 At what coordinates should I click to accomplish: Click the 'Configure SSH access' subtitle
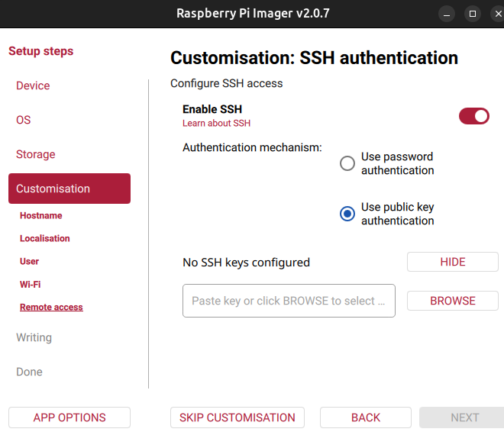(227, 83)
